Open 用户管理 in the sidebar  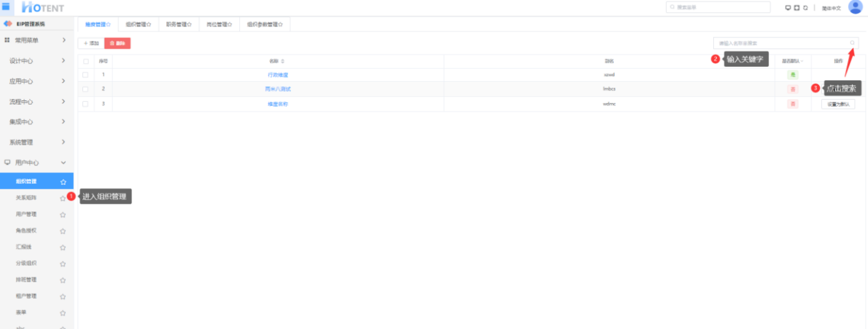coord(26,214)
